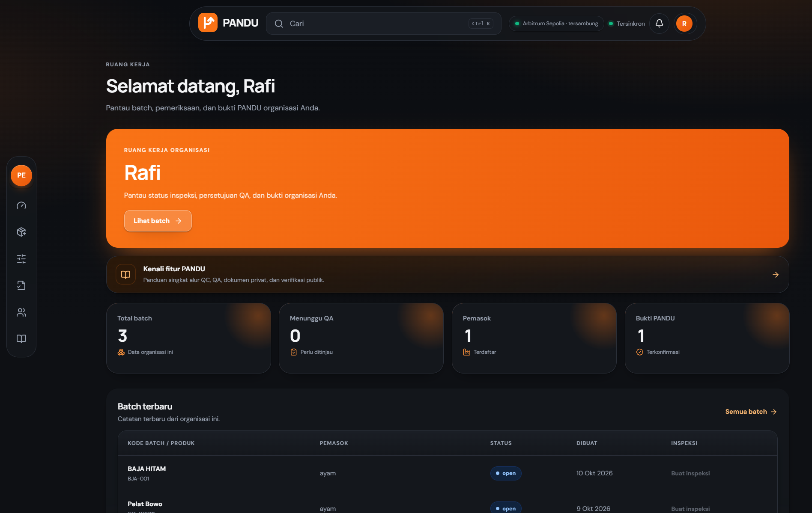The width and height of the screenshot is (812, 513).
Task: Click the DIBUAT column header
Action: click(587, 443)
